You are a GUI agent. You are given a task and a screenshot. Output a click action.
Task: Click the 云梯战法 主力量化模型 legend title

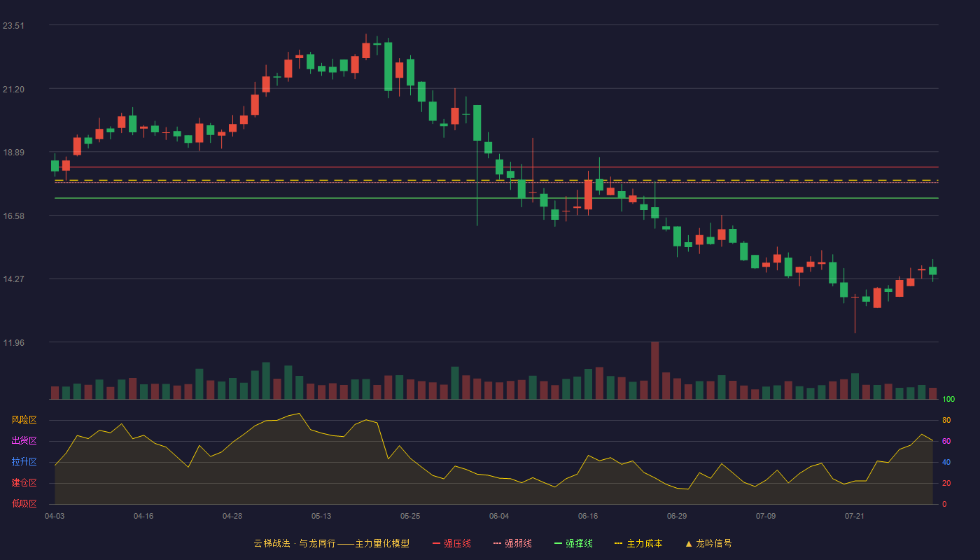click(x=331, y=543)
